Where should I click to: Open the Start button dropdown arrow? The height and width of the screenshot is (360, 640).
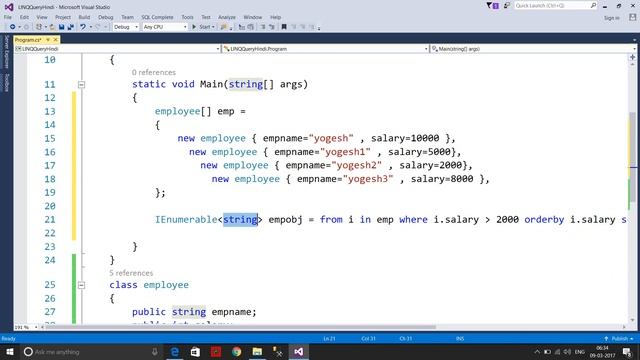[x=213, y=27]
